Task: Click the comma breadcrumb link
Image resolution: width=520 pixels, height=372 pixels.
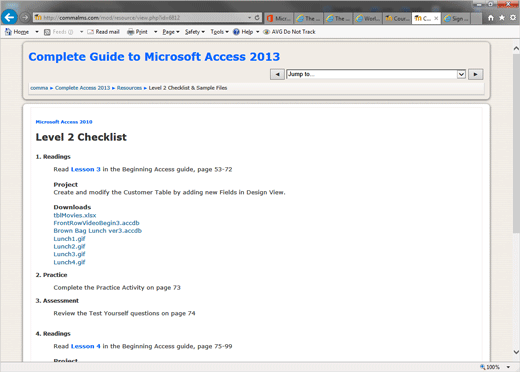Action: click(39, 88)
